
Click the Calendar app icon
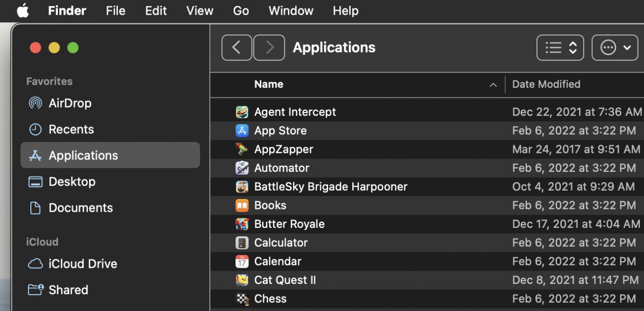[x=242, y=261]
